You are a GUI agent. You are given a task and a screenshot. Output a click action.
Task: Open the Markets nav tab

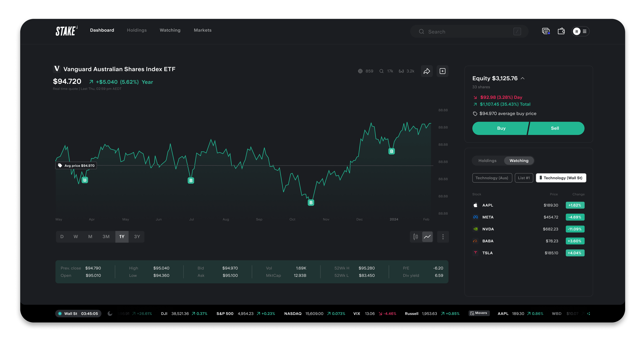tap(203, 30)
